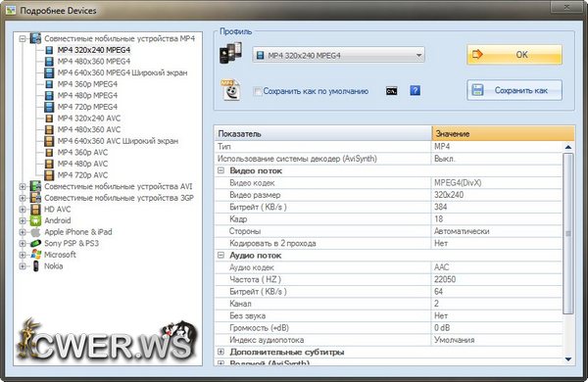
Task: Click the film icon beside MP4 480x360 MPEG4
Action: tap(49, 61)
